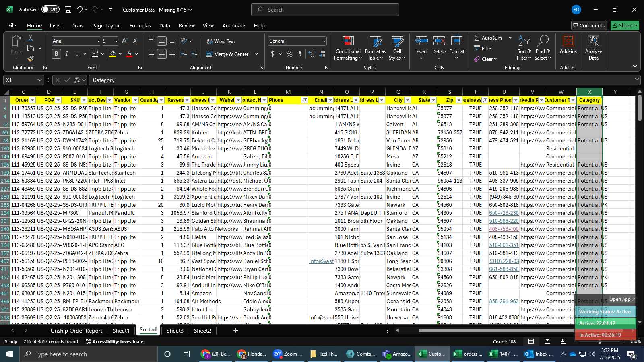Expand the AutoSum dropdown arrow
This screenshot has width=644, height=362.
coord(510,38)
